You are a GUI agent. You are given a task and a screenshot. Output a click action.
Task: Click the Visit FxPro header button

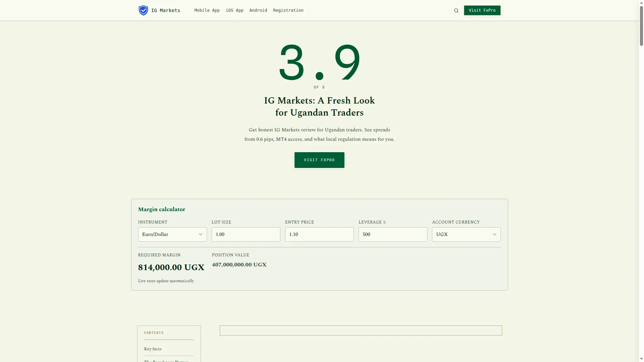pyautogui.click(x=482, y=10)
